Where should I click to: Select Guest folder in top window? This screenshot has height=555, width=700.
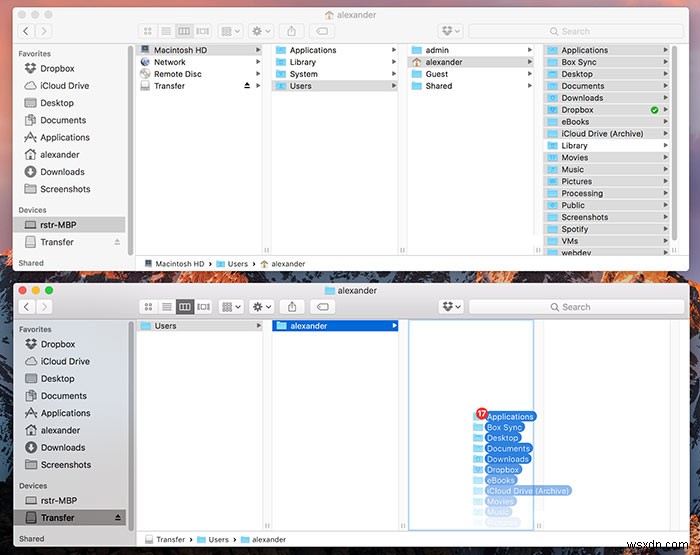[x=471, y=74]
